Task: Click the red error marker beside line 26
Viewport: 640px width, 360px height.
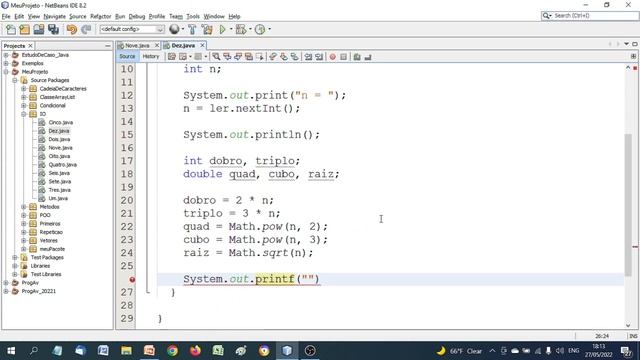Action: click(132, 280)
